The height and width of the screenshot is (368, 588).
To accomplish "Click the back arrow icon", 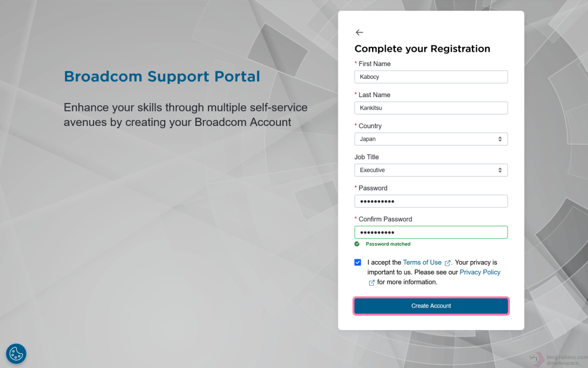I will click(x=359, y=33).
